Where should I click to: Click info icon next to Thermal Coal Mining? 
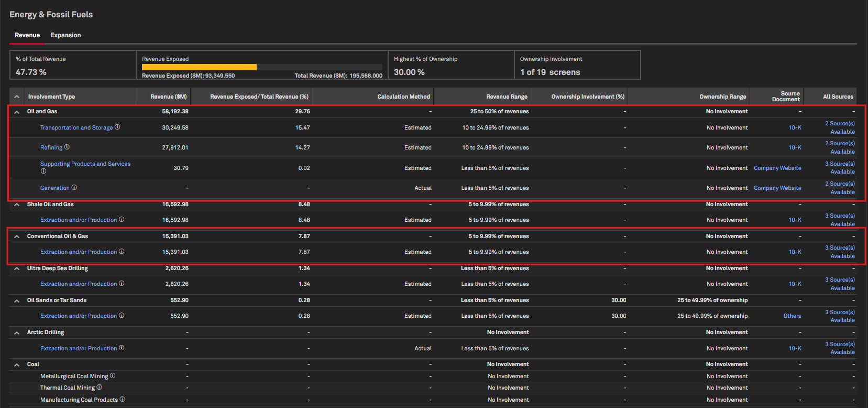point(99,388)
